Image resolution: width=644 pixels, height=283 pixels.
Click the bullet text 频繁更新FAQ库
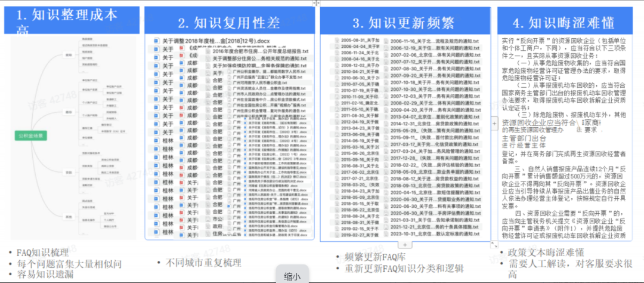(x=374, y=257)
